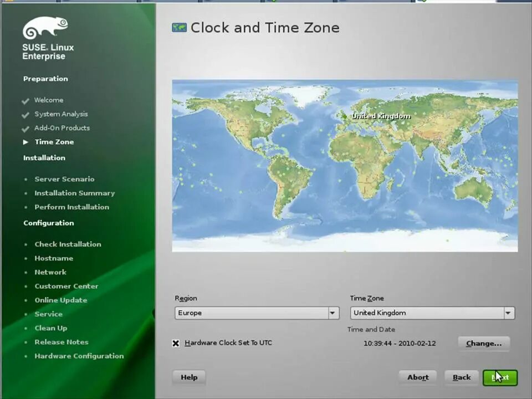Click the world map icon beside the title
This screenshot has height=399, width=532.
(x=179, y=28)
